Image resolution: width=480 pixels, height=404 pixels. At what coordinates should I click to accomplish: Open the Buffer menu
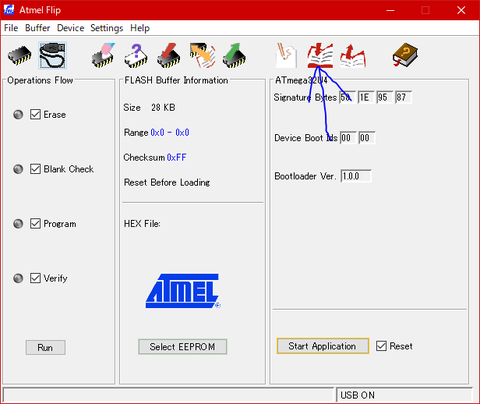37,28
